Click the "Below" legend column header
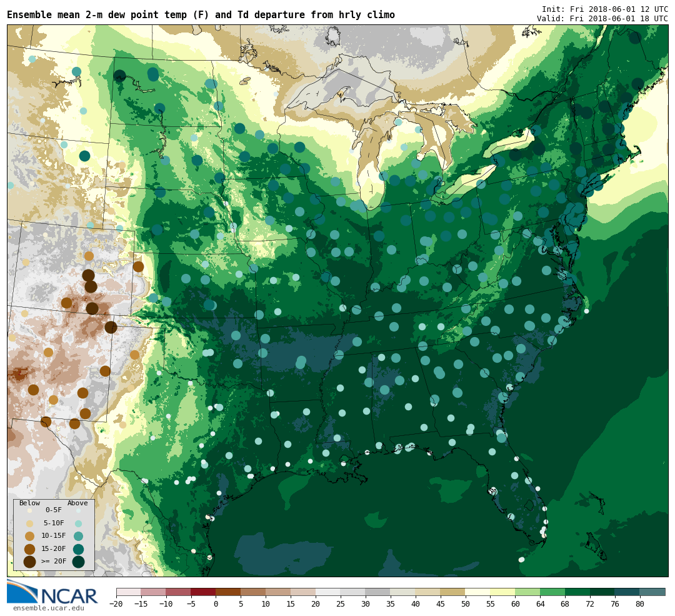Viewport: 675px width, 616px height. click(x=29, y=503)
